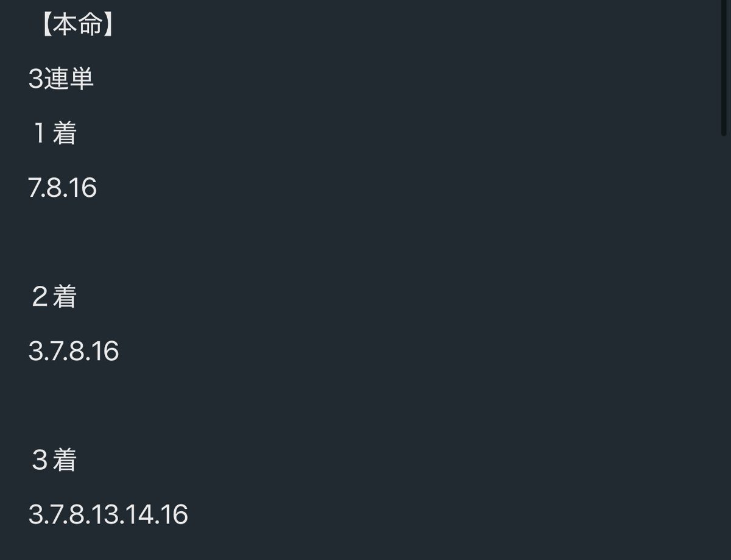Click the 単 character in 3連単

(x=83, y=80)
